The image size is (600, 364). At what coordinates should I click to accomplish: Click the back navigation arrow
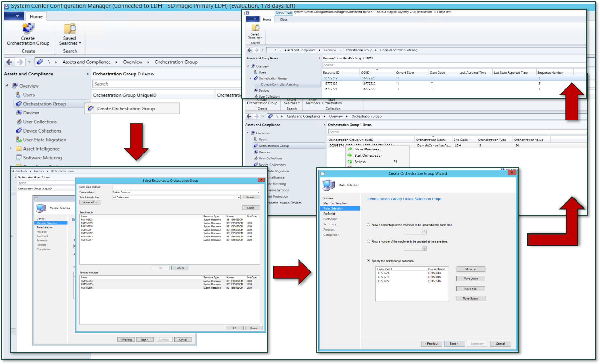9,62
